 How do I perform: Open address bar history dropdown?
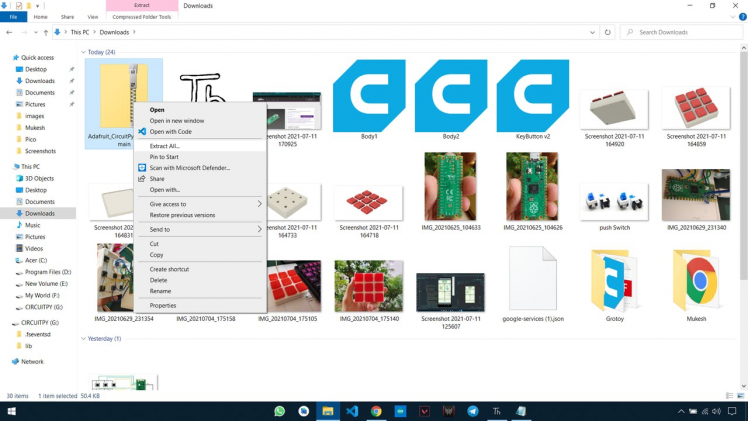(592, 32)
